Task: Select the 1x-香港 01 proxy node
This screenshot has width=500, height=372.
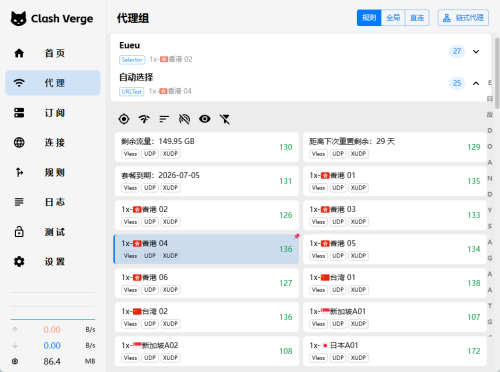Action: pyautogui.click(x=395, y=181)
